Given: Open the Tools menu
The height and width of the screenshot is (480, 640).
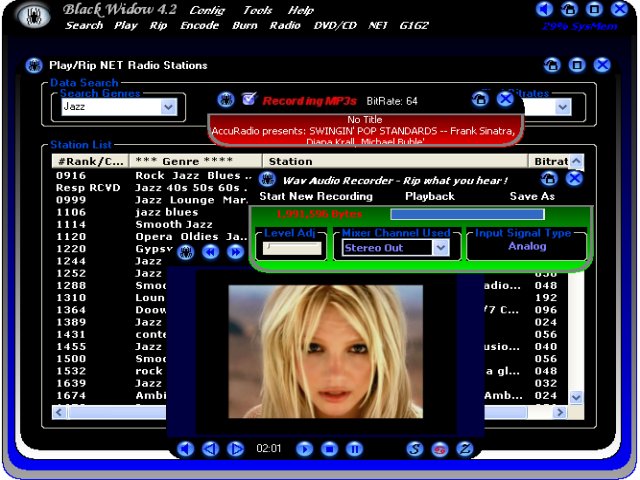Looking at the screenshot, I should (x=258, y=10).
